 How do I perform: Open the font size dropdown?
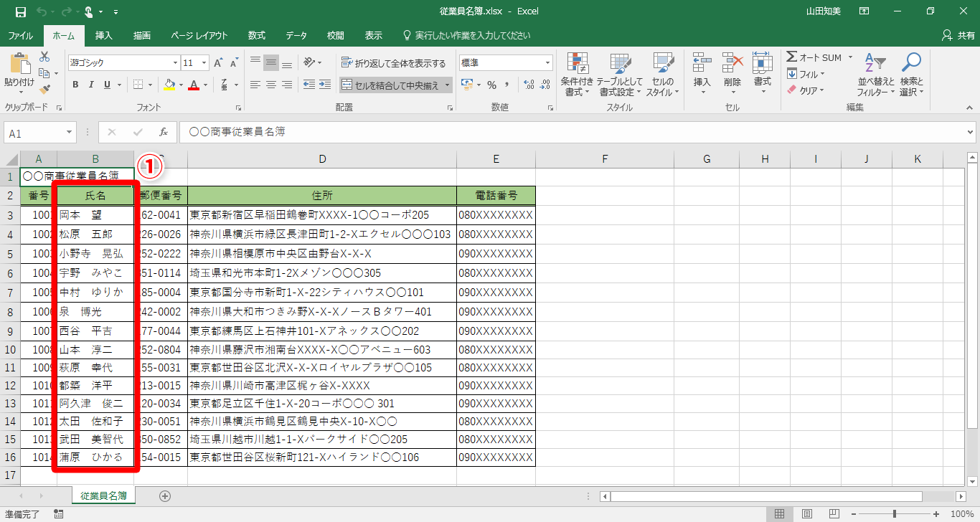coord(204,63)
